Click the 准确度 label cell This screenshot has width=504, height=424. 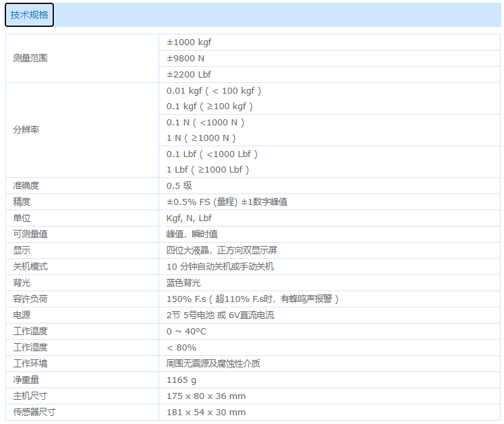26,185
